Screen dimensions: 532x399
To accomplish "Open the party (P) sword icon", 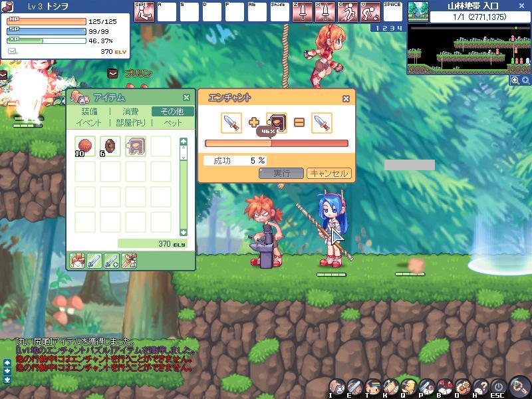I will point(427,388).
